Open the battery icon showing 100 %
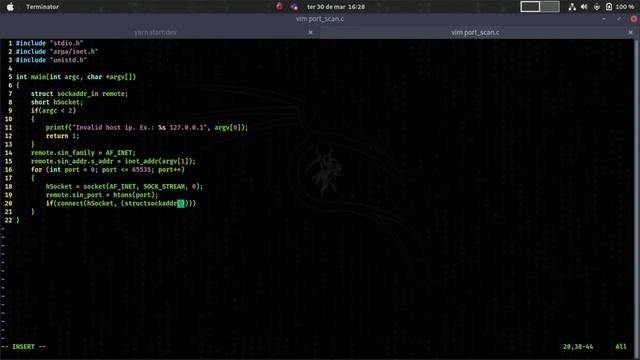This screenshot has width=640, height=360. pyautogui.click(x=609, y=7)
